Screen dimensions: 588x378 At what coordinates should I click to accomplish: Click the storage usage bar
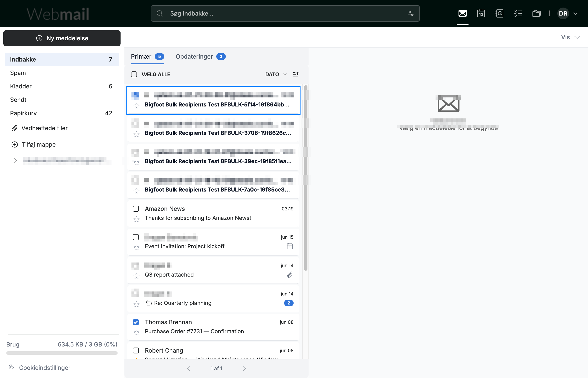point(62,353)
